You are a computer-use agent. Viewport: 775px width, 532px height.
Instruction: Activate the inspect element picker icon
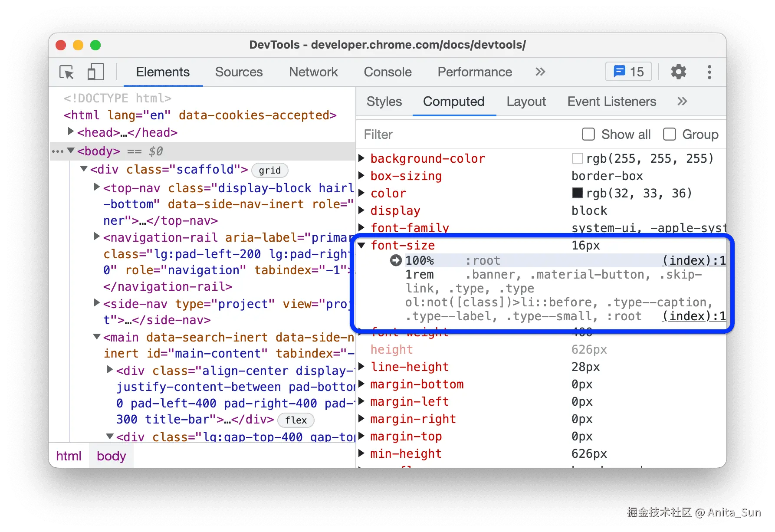(67, 72)
